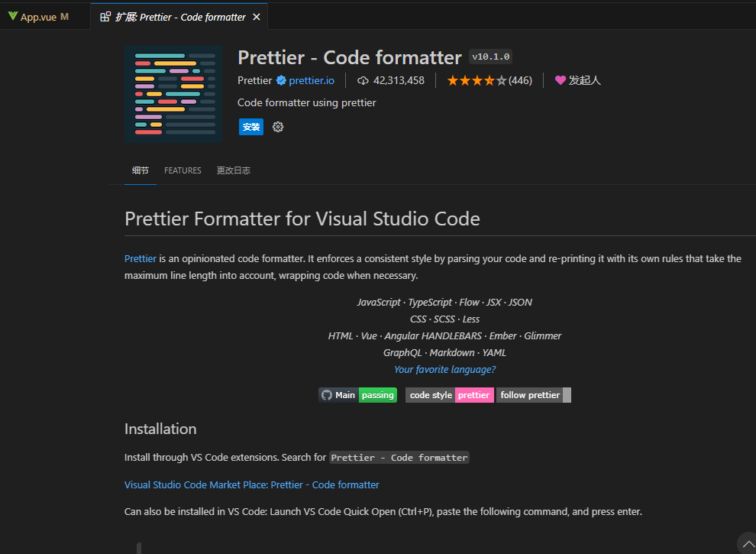The height and width of the screenshot is (554, 756).
Task: Open the FEATURES tab
Action: 183,170
